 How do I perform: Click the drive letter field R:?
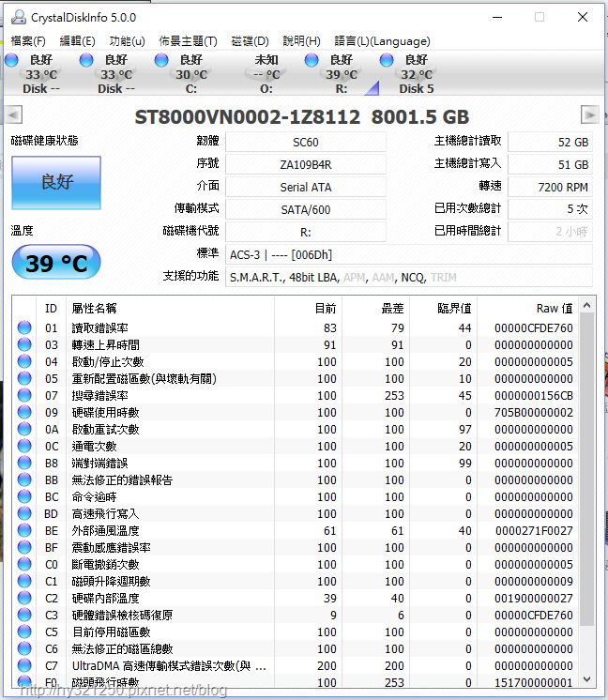coord(306,232)
